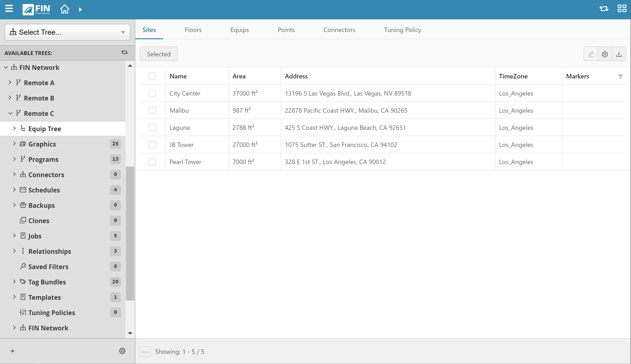Click the edit pencil icon top-right
631x364 pixels.
pos(591,54)
